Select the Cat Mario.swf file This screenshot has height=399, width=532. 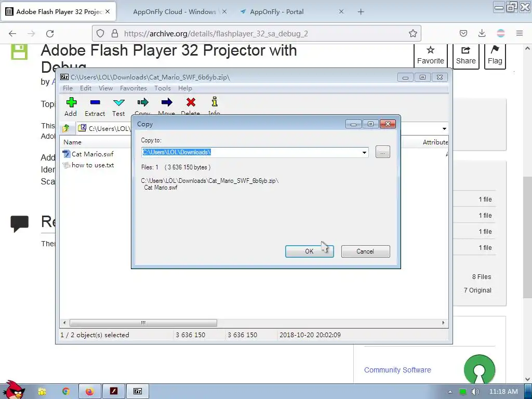tap(89, 154)
